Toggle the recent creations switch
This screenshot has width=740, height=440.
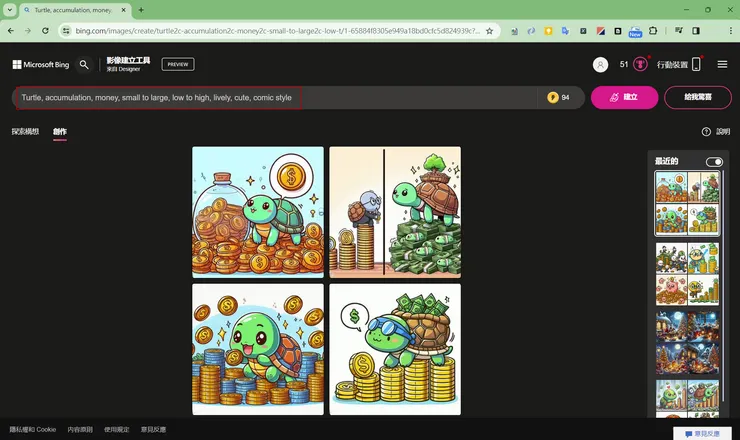click(714, 162)
